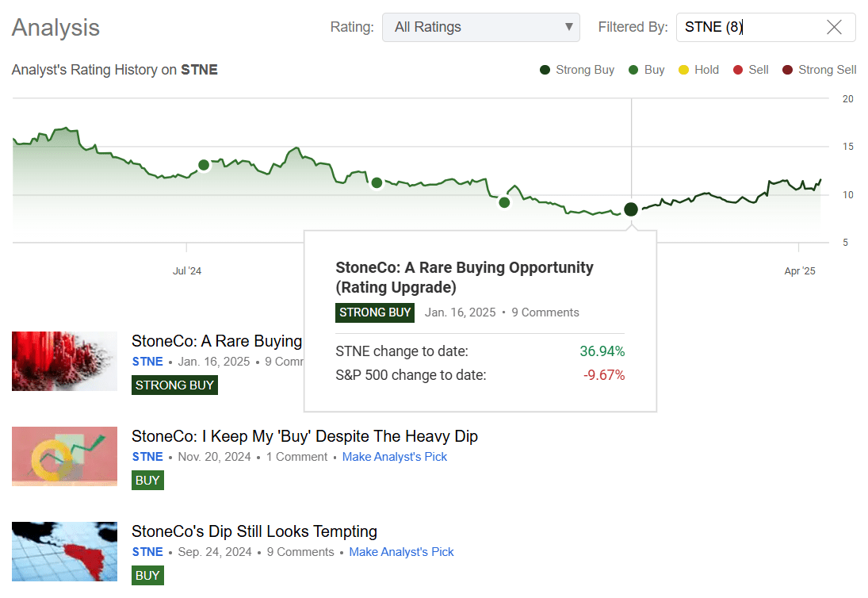Click Make Analyst's Pick for Nov. 20 article
Viewport: 868px width, 598px height.
click(395, 457)
